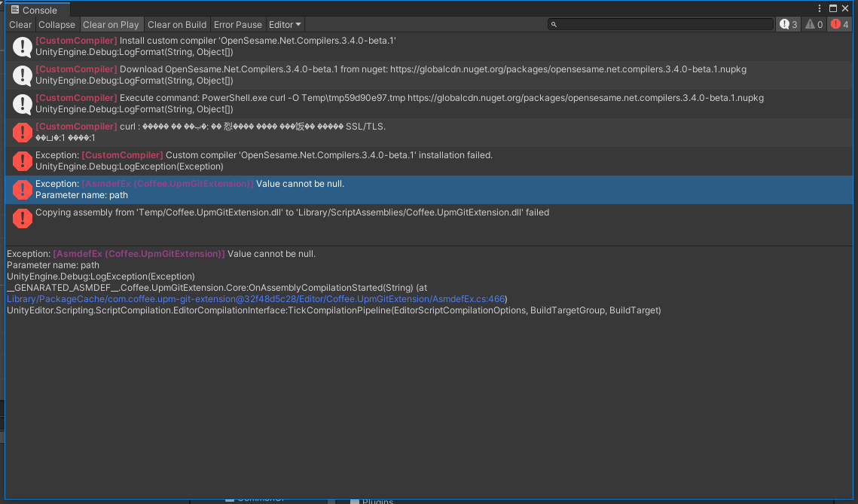
Task: Click Clear on Build
Action: click(176, 24)
